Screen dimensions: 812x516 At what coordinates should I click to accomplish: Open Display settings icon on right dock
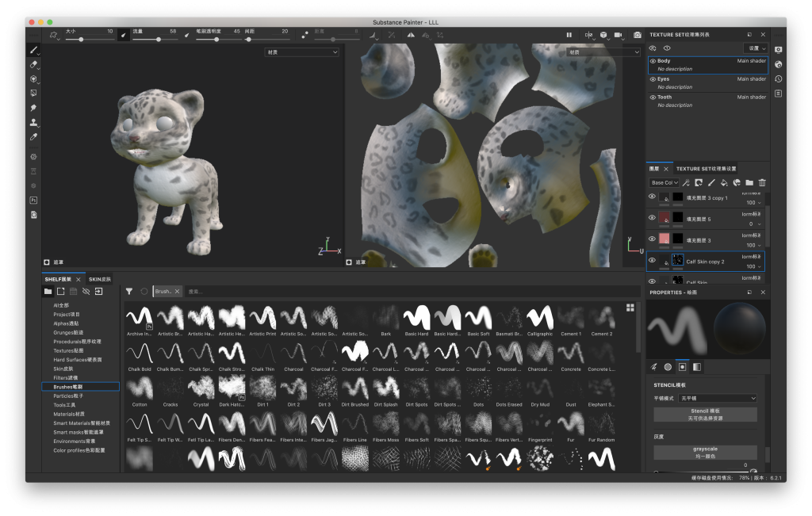[x=779, y=50]
